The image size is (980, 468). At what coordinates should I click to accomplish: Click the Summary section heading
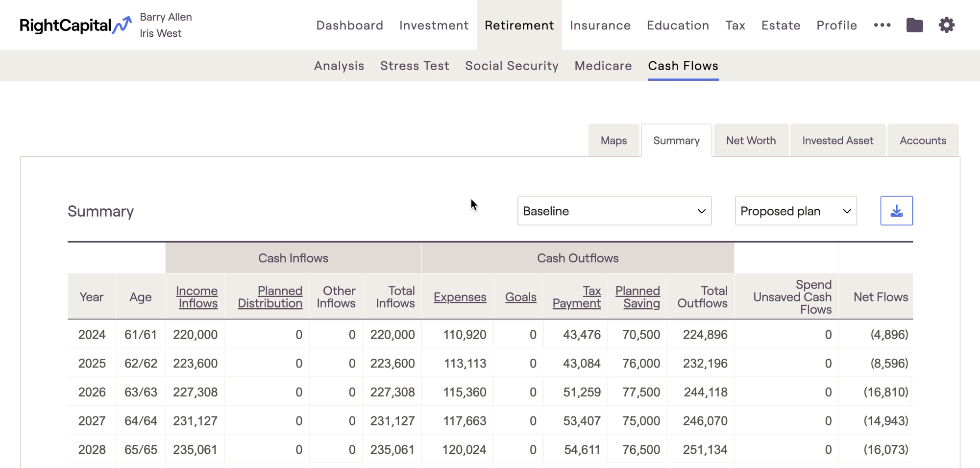click(x=100, y=211)
